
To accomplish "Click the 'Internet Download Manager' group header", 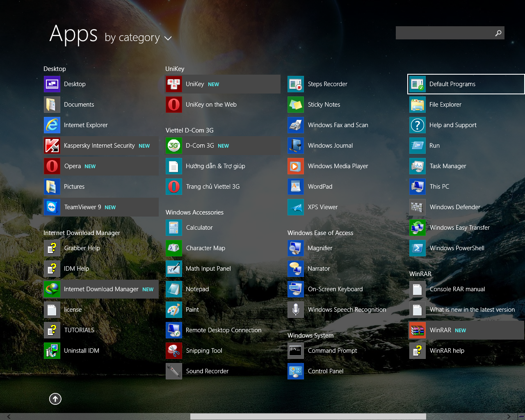I will click(82, 233).
